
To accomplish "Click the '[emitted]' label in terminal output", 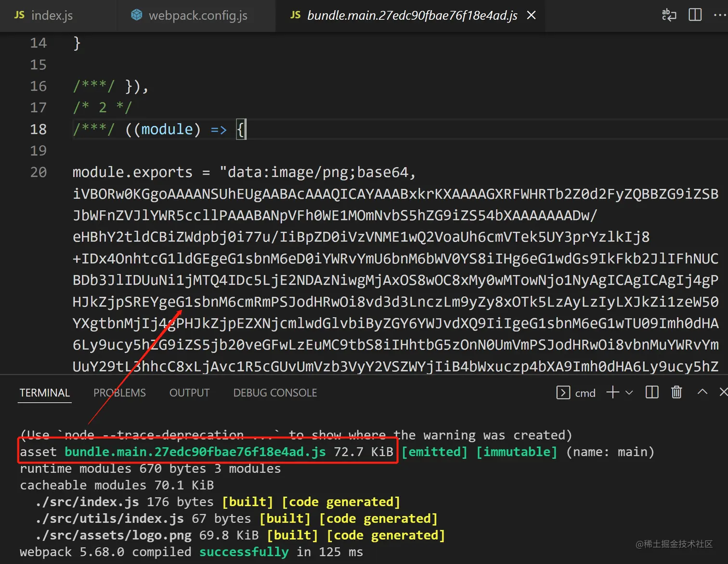I will tap(434, 452).
